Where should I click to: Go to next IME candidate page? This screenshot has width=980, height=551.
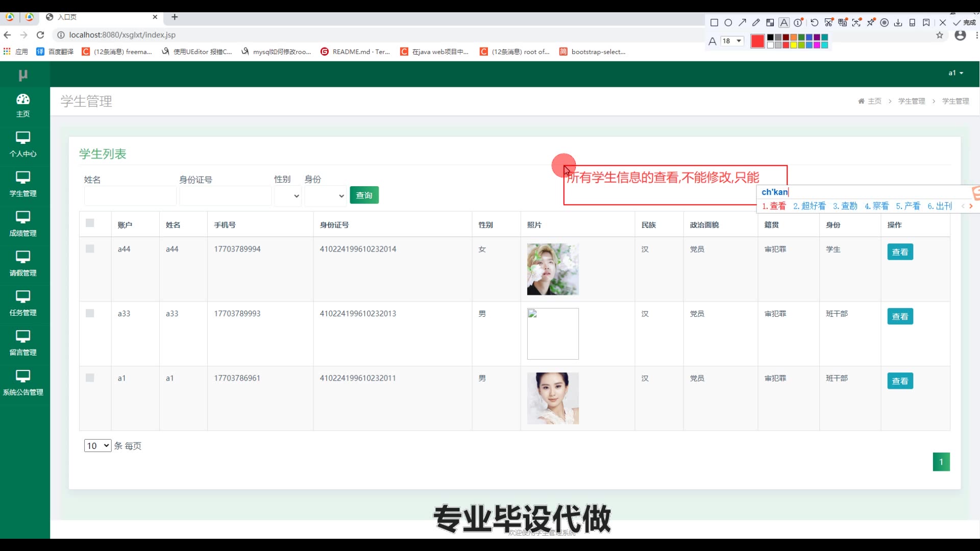(971, 206)
